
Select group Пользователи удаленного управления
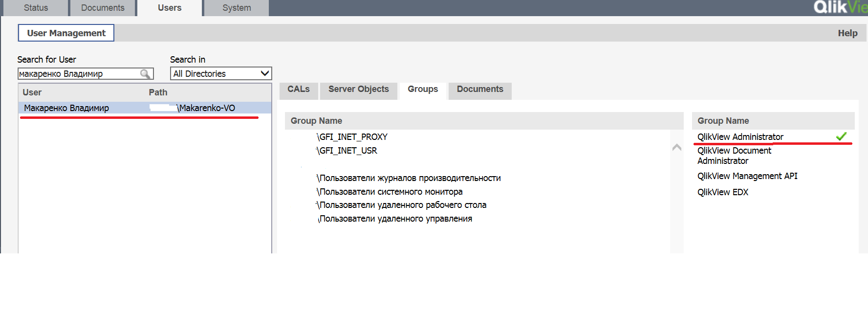pos(395,219)
